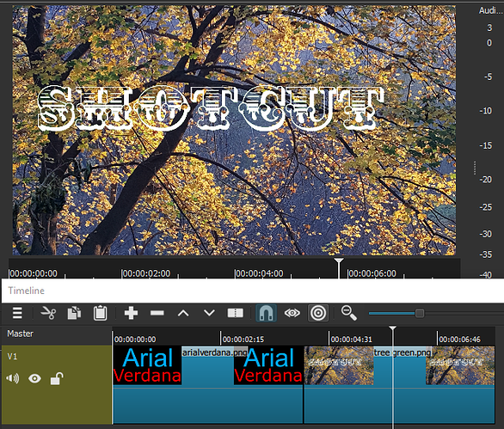Screen dimensions: 504x429
Task: Paste from the clipboard icon
Action: point(100,313)
